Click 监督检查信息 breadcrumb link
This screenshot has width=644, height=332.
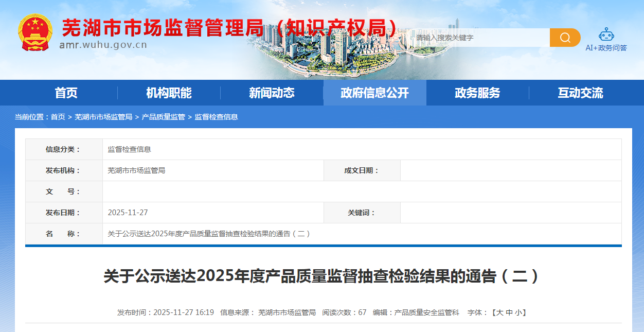216,117
